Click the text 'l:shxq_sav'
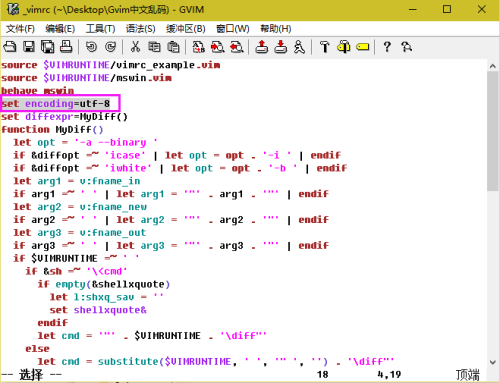This screenshot has height=383, width=500. [x=104, y=297]
